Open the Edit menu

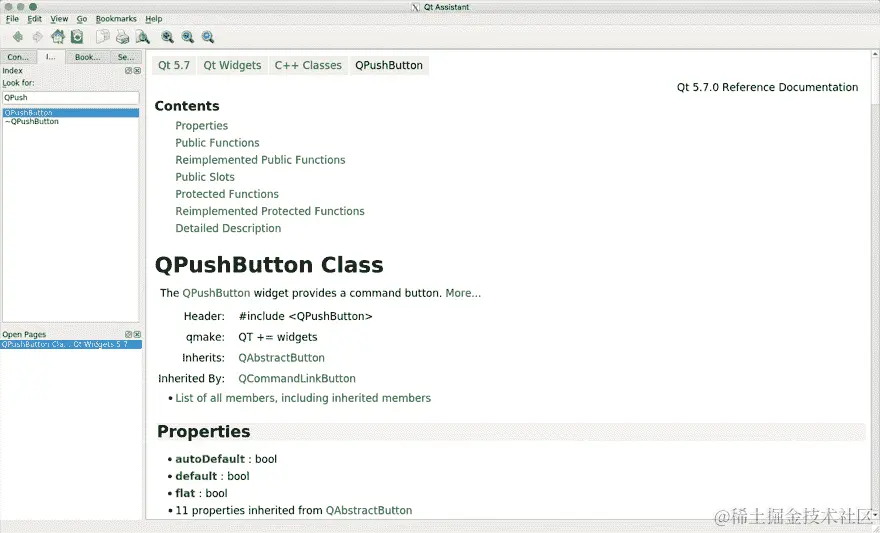point(35,19)
